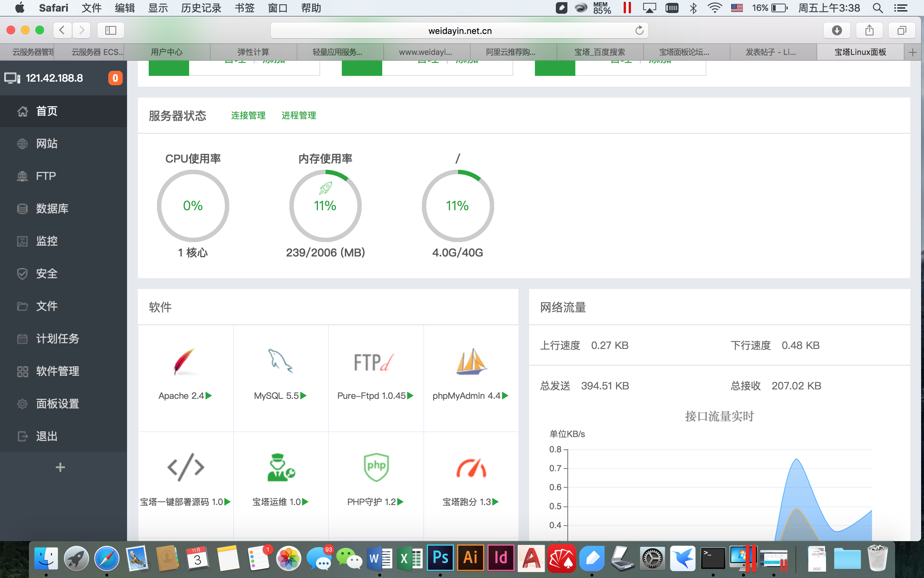Open the 安全 security section
The height and width of the screenshot is (578, 924).
(x=64, y=273)
